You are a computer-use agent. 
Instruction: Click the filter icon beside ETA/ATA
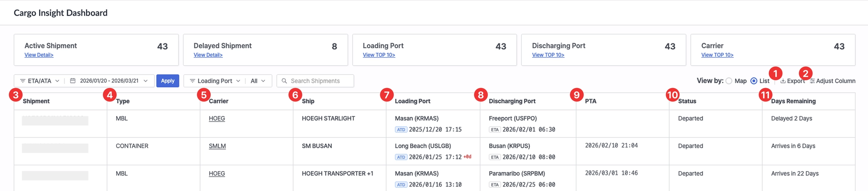23,81
